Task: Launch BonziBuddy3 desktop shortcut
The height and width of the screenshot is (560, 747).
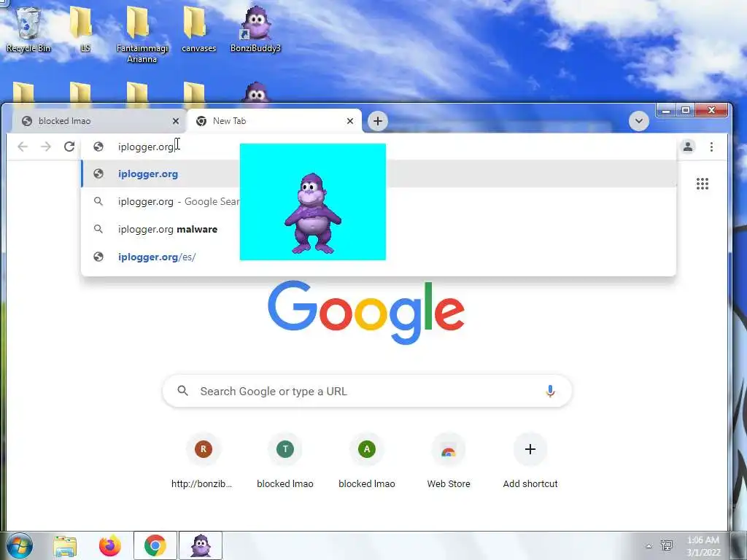Action: 255,28
